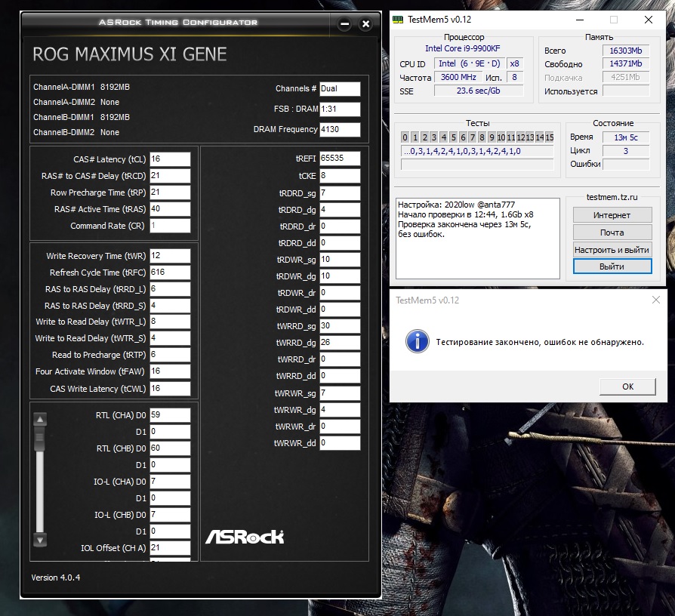Click the test sequence text in Тесты
This screenshot has height=616, width=675.
477,151
